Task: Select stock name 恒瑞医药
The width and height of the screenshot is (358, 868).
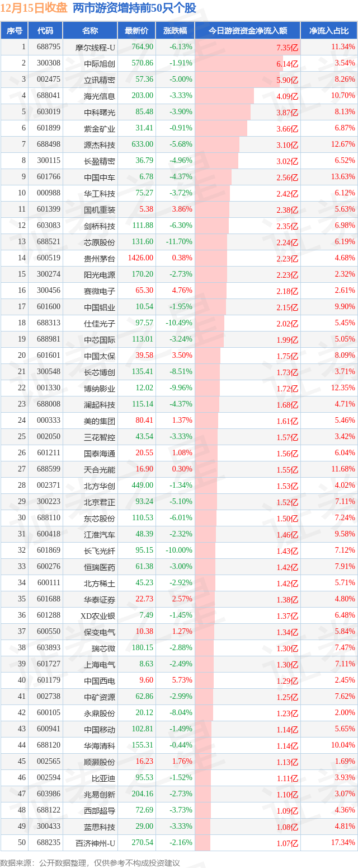Action: (100, 567)
